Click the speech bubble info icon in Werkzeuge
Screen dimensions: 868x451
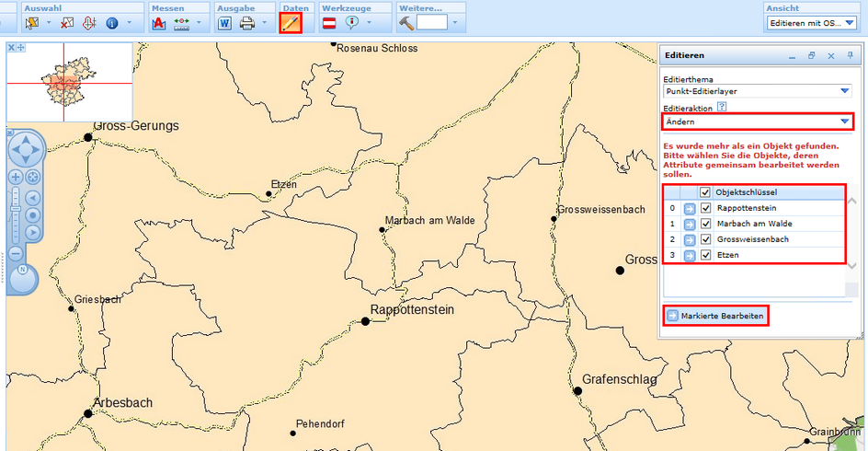tap(351, 23)
